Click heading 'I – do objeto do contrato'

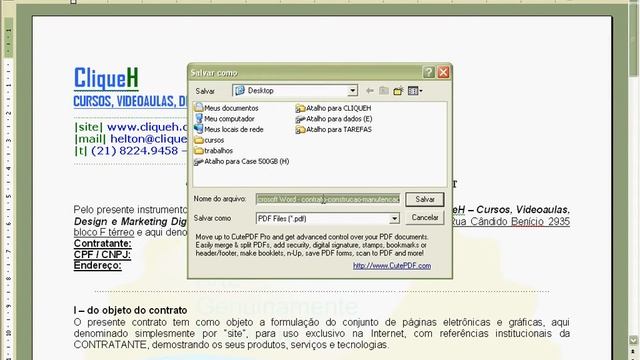130,310
